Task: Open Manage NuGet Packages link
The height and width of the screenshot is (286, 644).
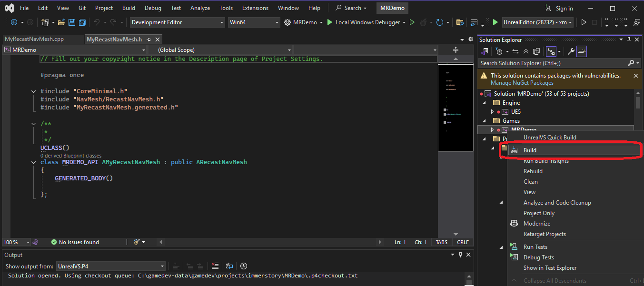Action: (x=523, y=82)
